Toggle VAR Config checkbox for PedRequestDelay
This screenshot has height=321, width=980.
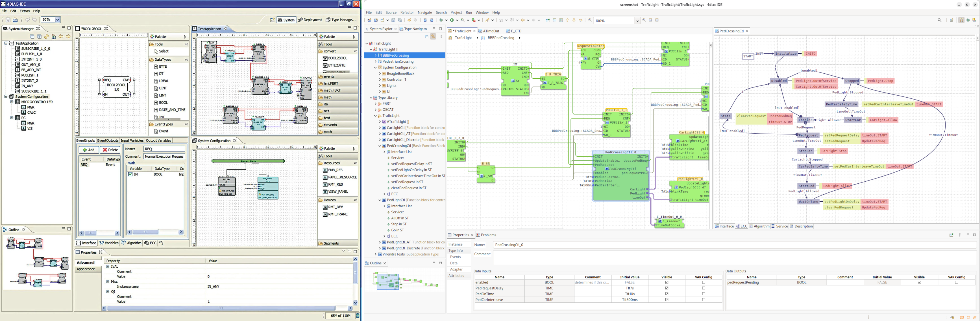click(x=704, y=288)
